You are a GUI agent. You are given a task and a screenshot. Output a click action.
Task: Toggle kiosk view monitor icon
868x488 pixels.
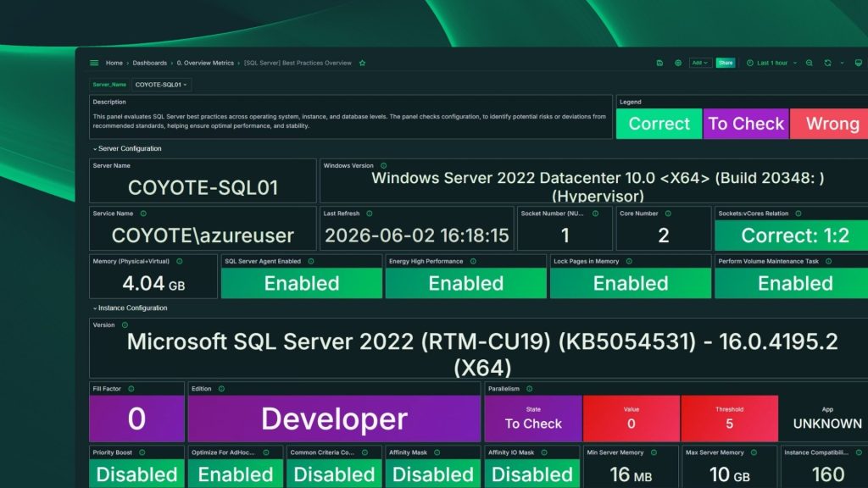click(x=859, y=63)
